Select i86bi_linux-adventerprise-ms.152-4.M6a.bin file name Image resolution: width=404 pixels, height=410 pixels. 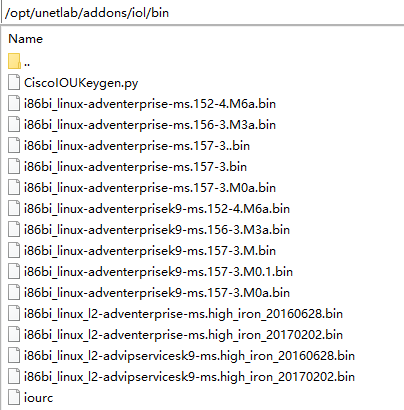[x=150, y=104]
